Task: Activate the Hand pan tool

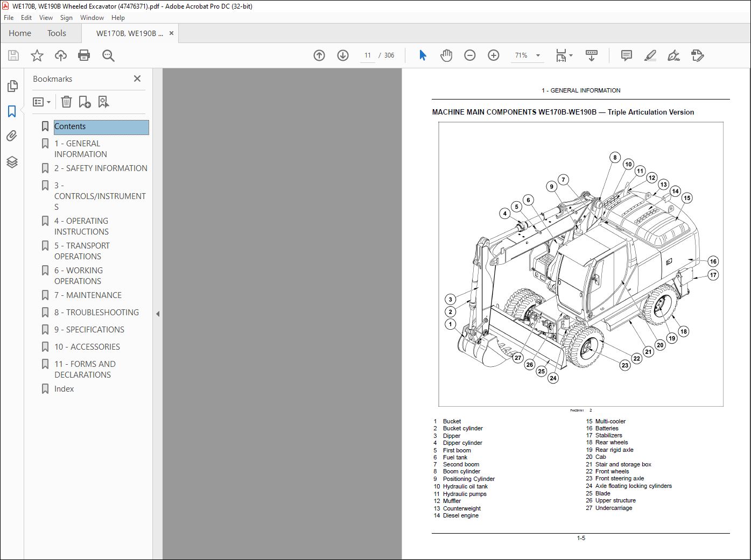Action: (446, 55)
